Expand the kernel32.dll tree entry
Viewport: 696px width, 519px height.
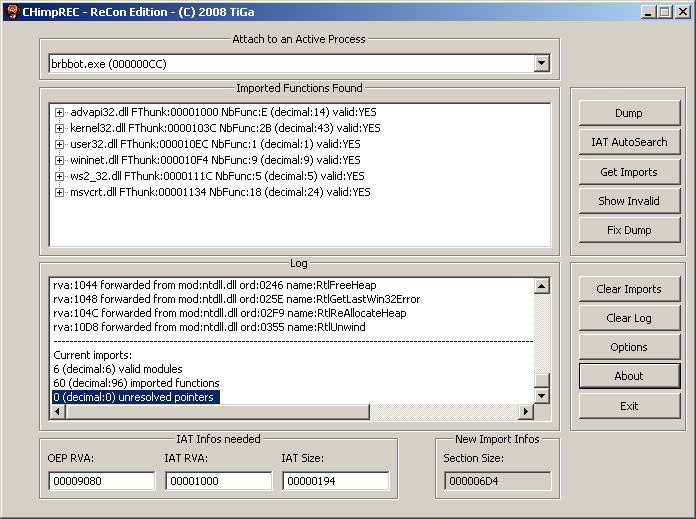pyautogui.click(x=60, y=128)
